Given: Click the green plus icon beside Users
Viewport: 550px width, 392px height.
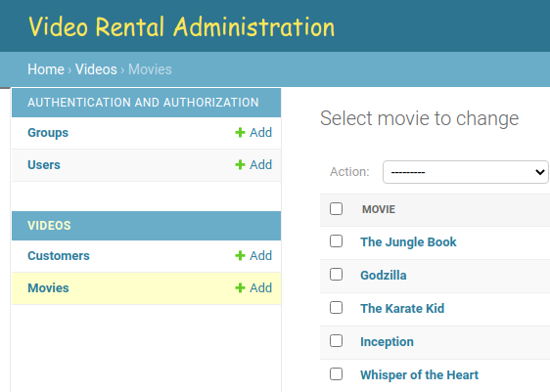Looking at the screenshot, I should click(240, 164).
